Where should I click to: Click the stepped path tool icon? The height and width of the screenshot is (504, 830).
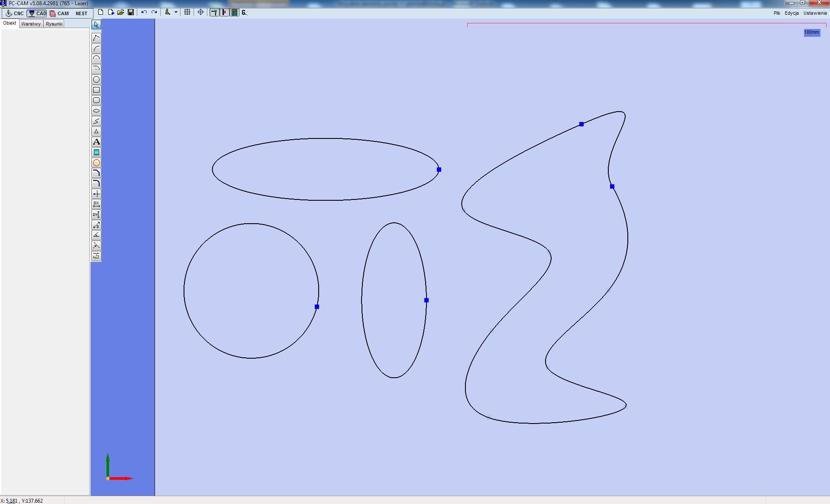pyautogui.click(x=96, y=256)
